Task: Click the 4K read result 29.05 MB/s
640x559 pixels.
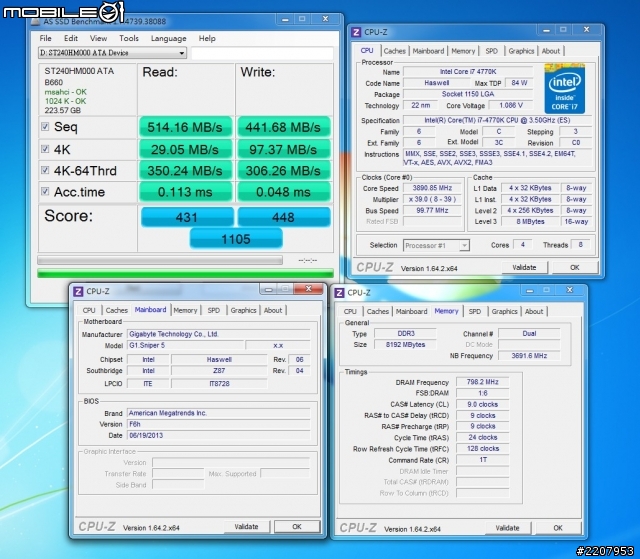Action: (185, 149)
